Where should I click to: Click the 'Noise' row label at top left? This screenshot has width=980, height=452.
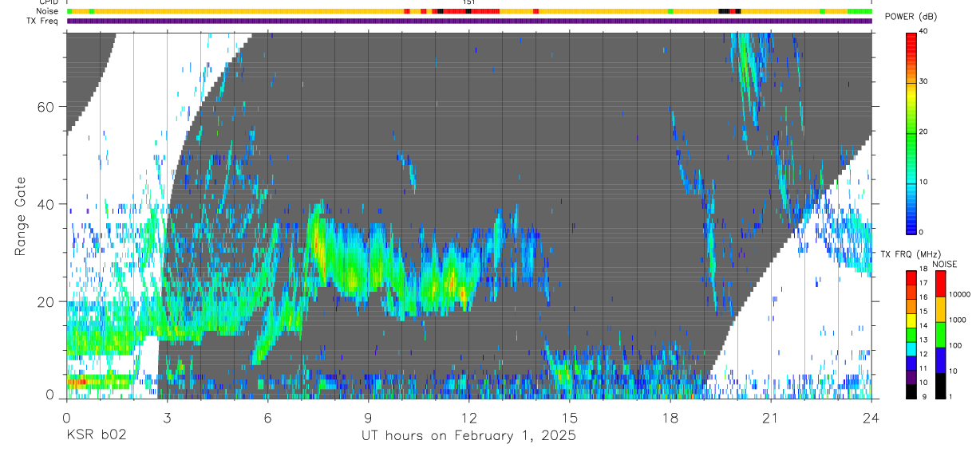pos(48,11)
